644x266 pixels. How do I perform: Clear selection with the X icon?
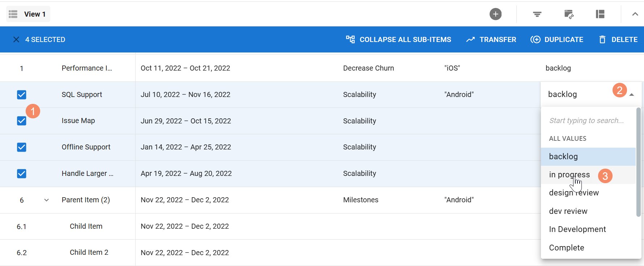16,39
